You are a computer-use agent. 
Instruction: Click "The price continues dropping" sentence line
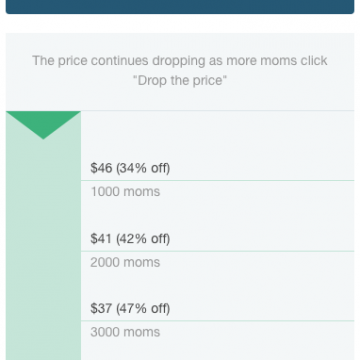pos(180,61)
